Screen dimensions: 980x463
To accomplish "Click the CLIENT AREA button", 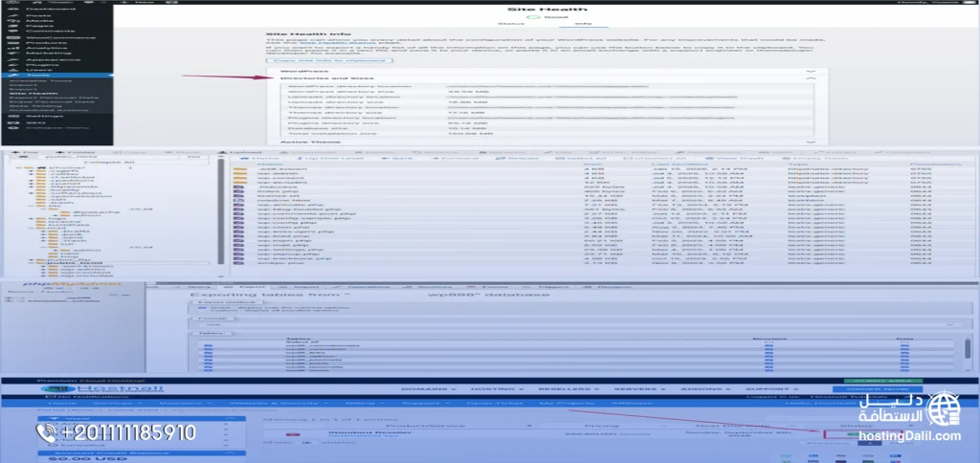I will point(883,381).
